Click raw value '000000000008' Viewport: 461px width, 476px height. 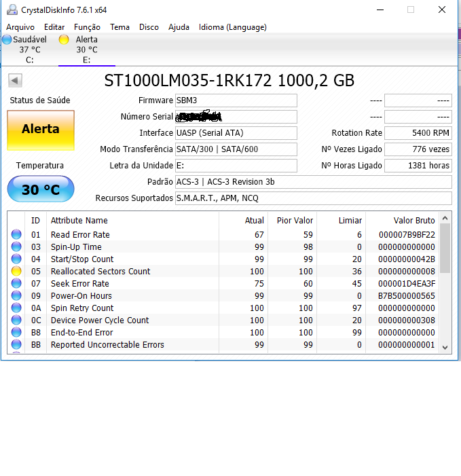point(407,272)
